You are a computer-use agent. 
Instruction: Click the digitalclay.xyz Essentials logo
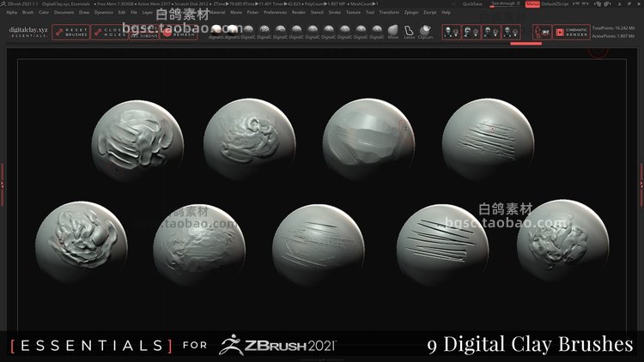coord(28,33)
